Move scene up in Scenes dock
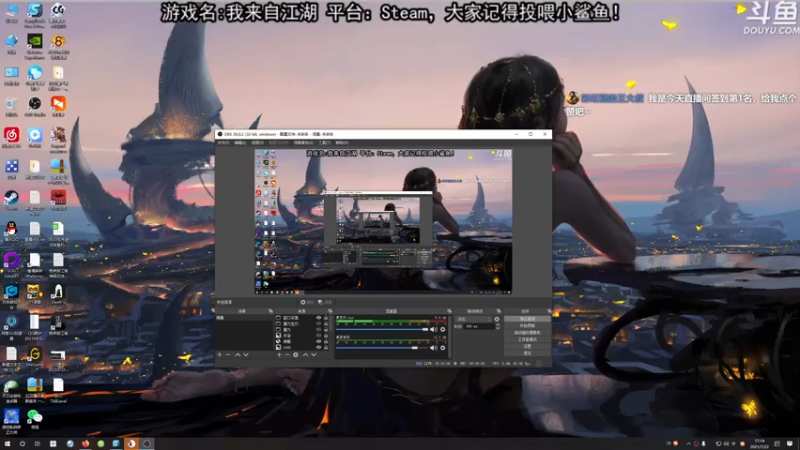Screen dimensions: 800x450 tap(238, 355)
